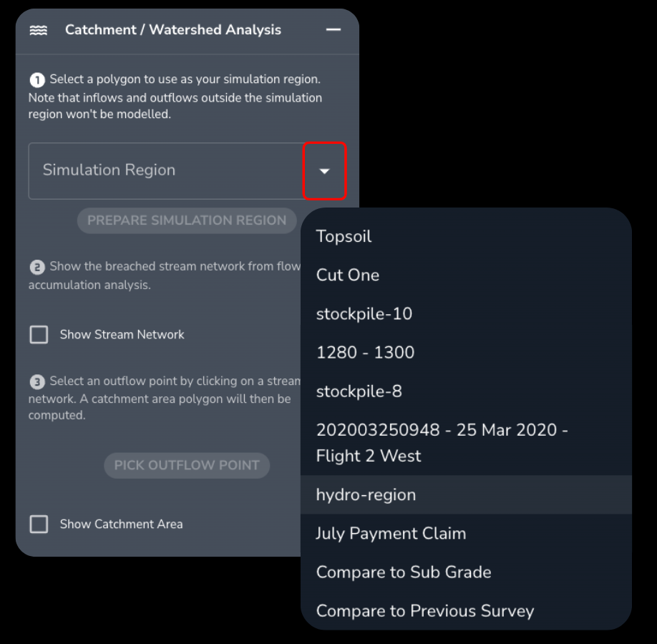Image resolution: width=657 pixels, height=644 pixels.
Task: Click the Catchment / Watershed Analysis title
Action: (x=173, y=30)
